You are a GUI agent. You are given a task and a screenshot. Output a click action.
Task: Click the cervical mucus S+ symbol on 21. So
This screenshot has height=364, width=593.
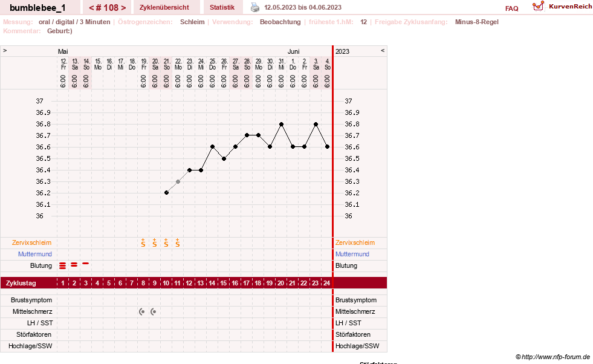click(166, 242)
